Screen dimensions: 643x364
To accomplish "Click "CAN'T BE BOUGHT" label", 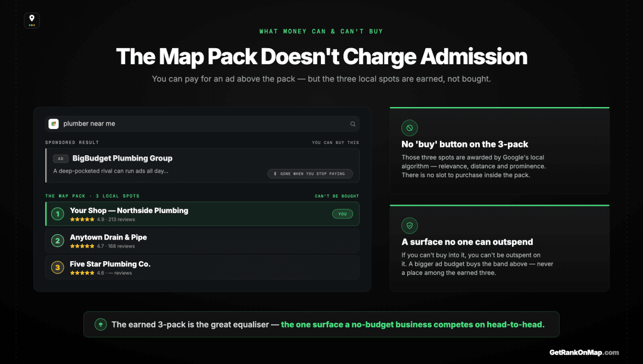I will (336, 196).
